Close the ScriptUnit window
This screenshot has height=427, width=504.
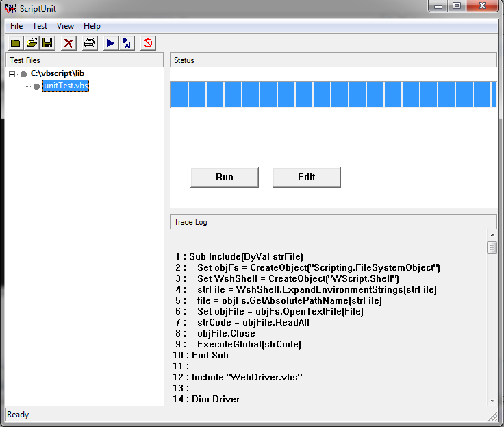coord(482,5)
